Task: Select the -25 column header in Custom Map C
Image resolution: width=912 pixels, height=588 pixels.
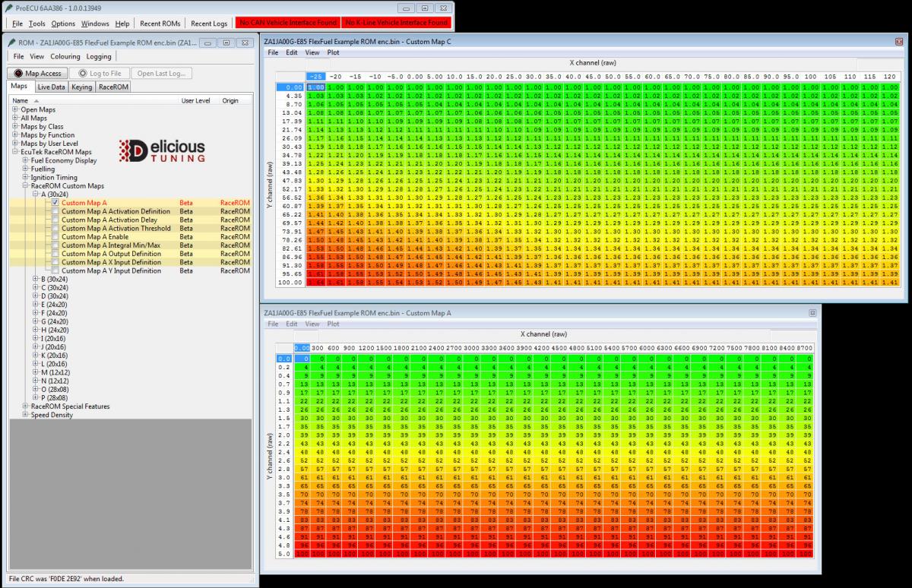Action: 316,77
